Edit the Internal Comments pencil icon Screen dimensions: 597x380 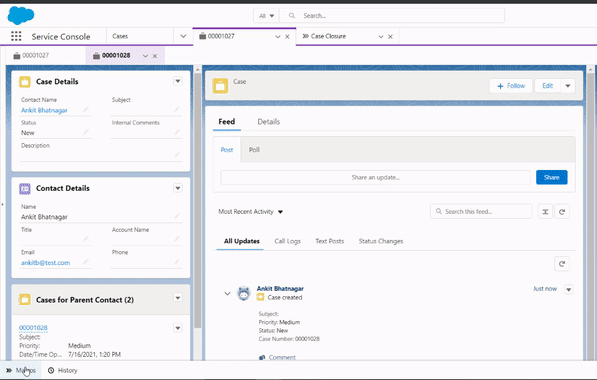(177, 133)
